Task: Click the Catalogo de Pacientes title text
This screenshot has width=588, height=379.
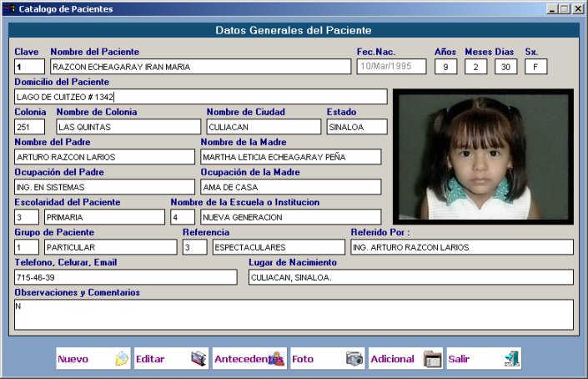Action: click(x=66, y=8)
